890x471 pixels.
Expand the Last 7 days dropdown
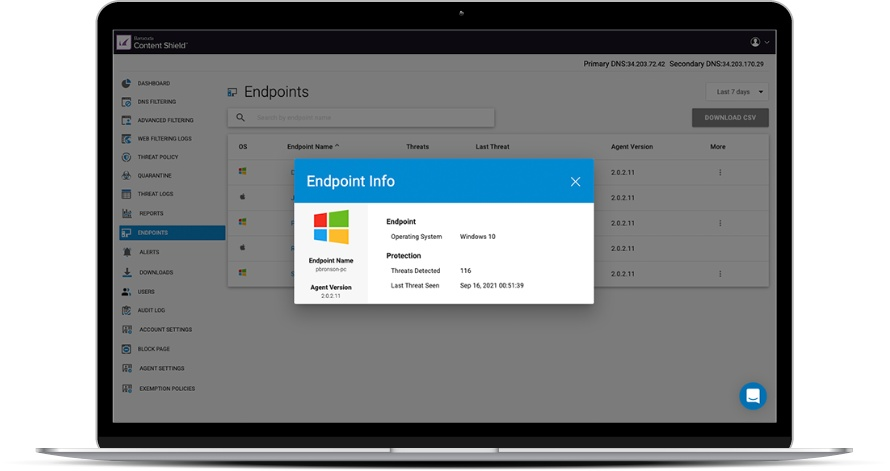click(737, 92)
